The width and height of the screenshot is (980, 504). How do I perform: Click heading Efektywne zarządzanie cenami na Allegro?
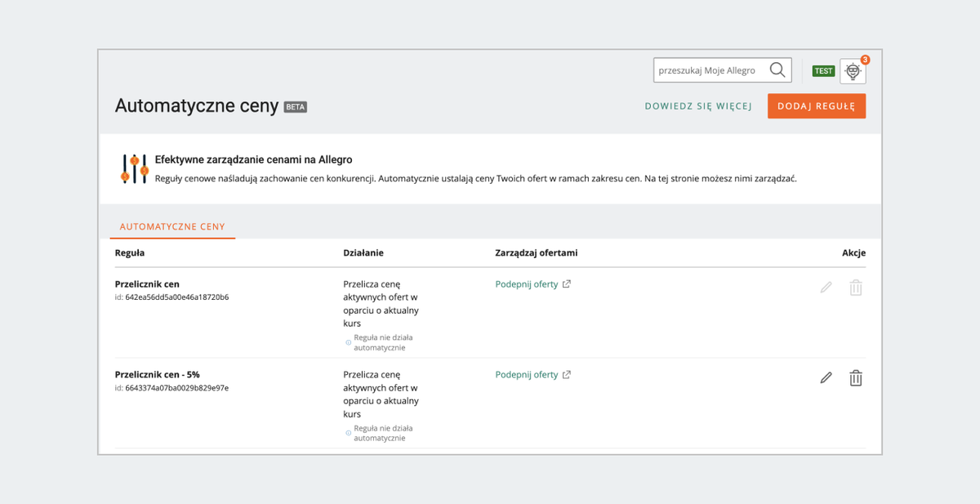coord(254,160)
